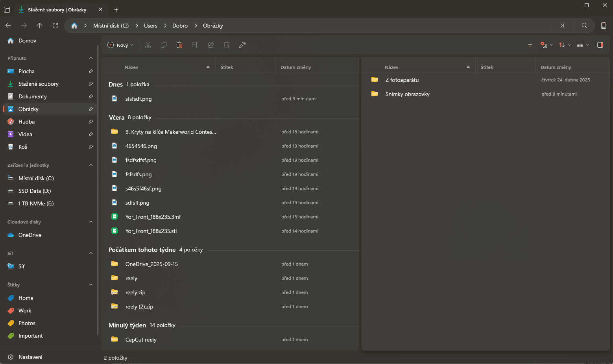Navigate to Users in the breadcrumb

(151, 25)
